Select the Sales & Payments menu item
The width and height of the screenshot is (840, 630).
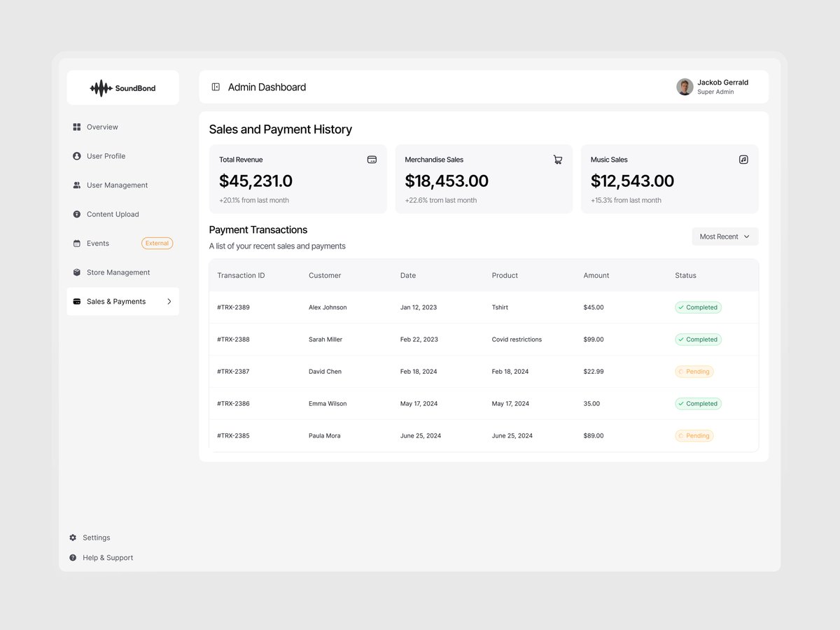click(115, 301)
